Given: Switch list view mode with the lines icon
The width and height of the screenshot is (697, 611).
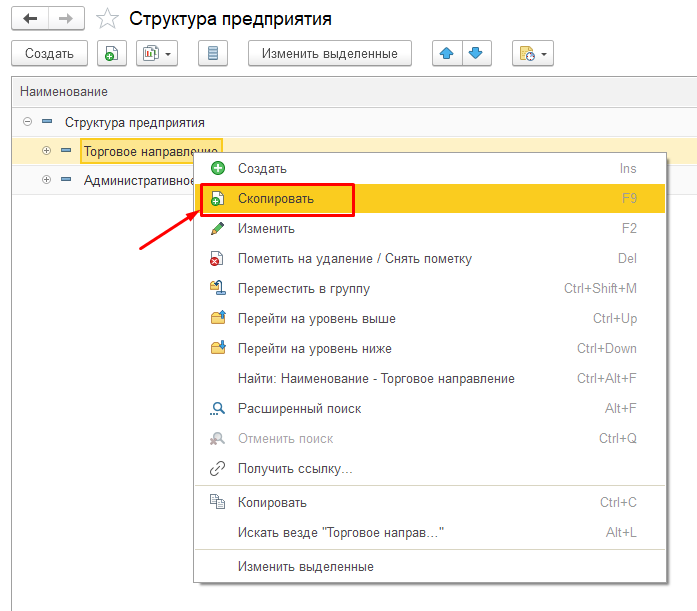Looking at the screenshot, I should [x=213, y=53].
